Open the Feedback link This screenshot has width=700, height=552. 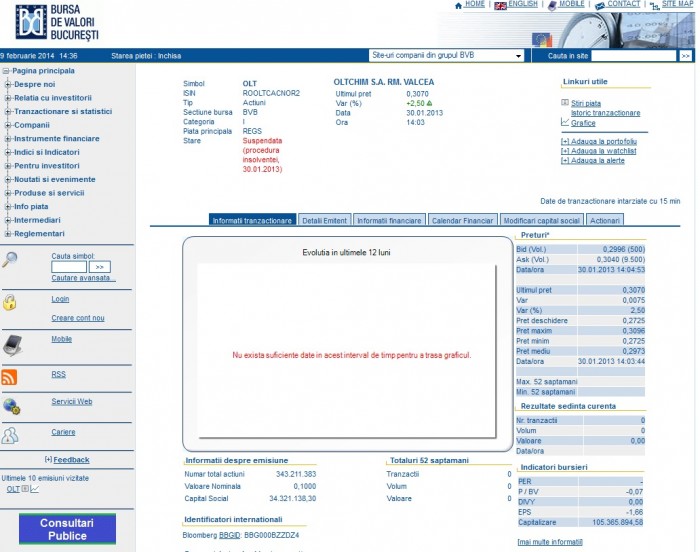[71, 460]
